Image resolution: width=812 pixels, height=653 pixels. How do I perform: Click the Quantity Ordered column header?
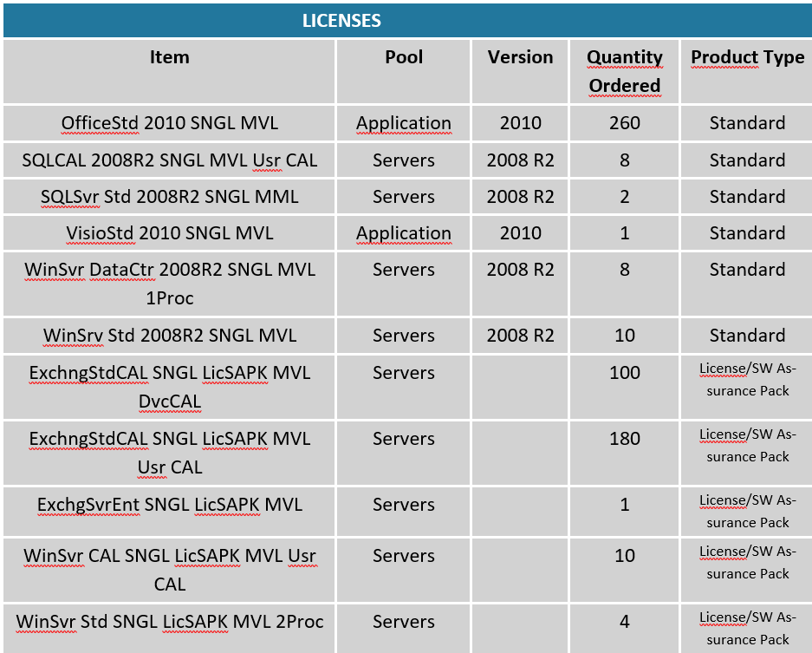(625, 71)
